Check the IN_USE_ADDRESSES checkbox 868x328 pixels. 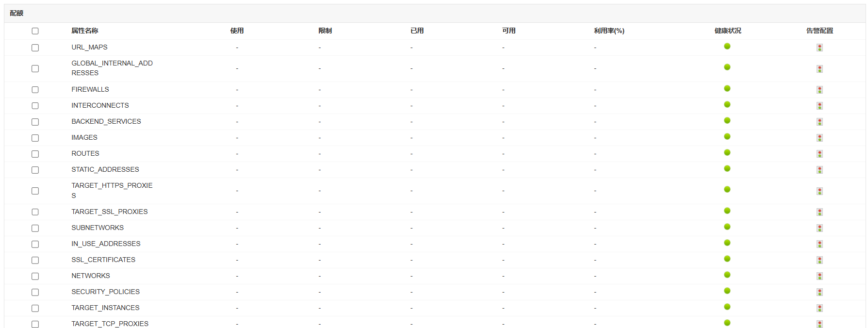click(35, 244)
